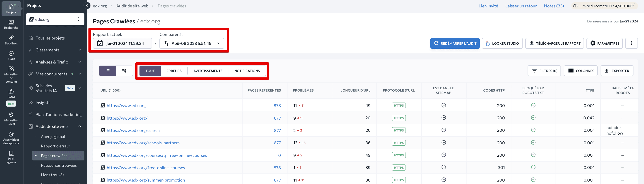
Task: Open LOOKER STUDIO integration
Action: pyautogui.click(x=502, y=43)
